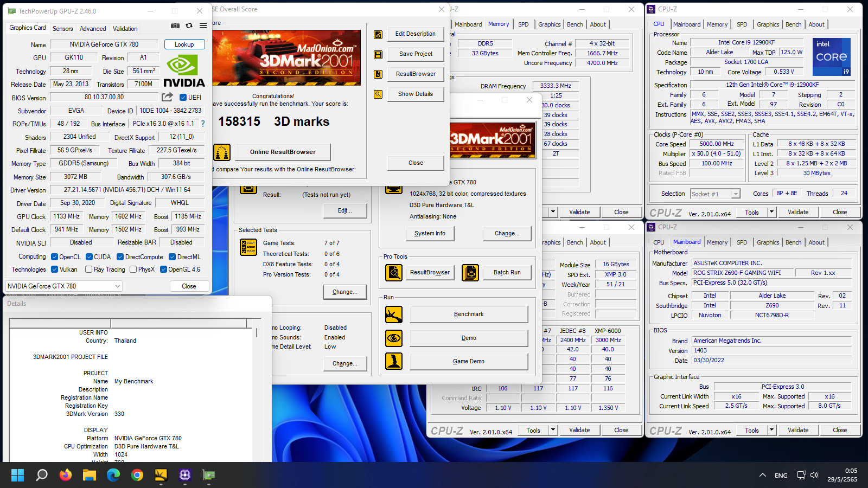Click ResultBrowser icon in score dialog

378,74
